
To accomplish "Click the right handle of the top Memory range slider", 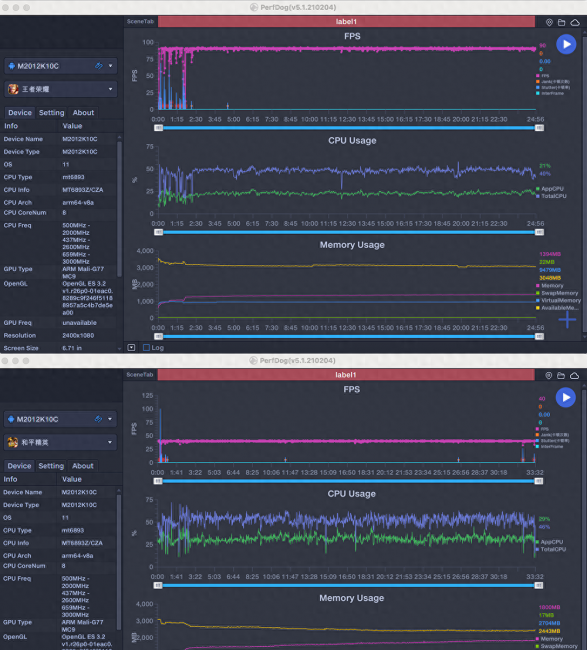I will (539, 337).
